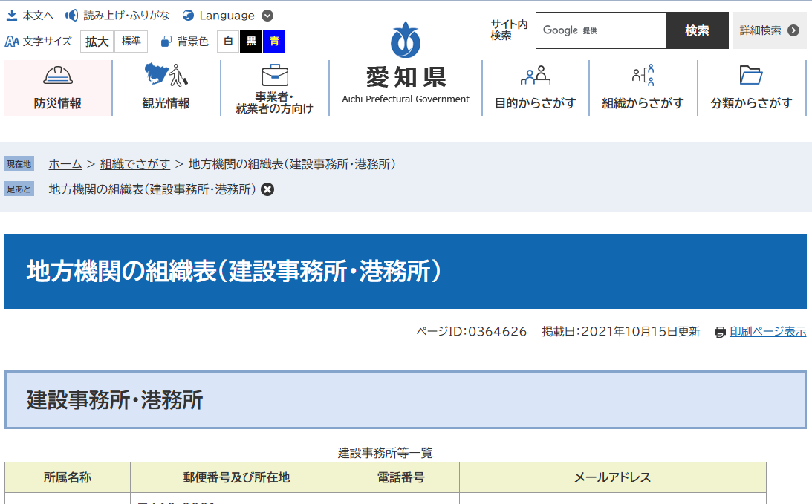
Task: Click the 読み上げ・ふりがな speaker icon
Action: [71, 13]
